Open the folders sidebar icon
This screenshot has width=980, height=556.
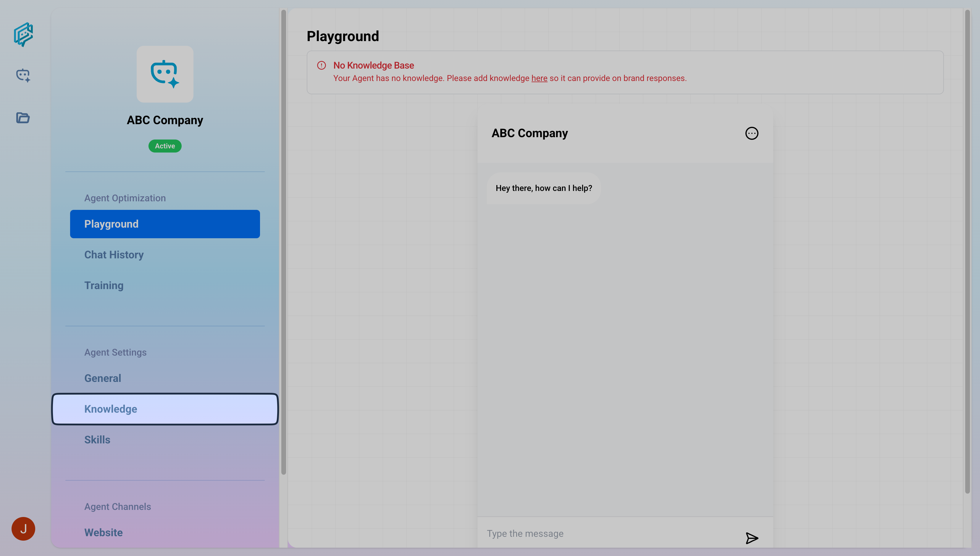tap(23, 118)
